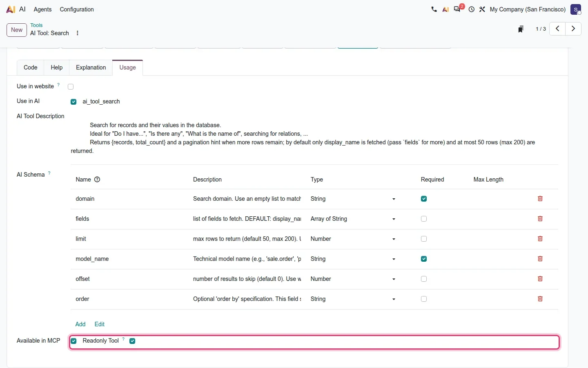Screen dimensions: 588x368
Task: Click the Description column header
Action: click(207, 180)
